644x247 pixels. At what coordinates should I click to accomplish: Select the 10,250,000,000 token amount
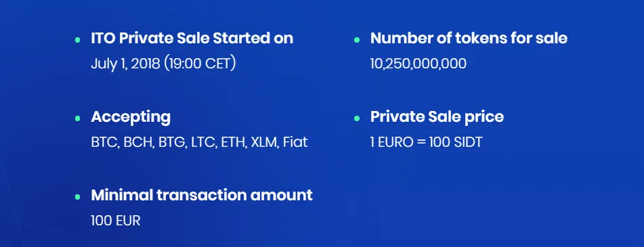(x=418, y=64)
